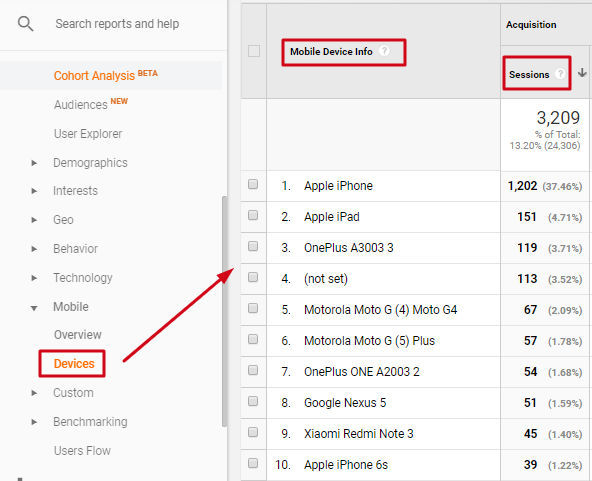The height and width of the screenshot is (481, 592).
Task: Expand the Benchmarking section arrow
Action: [34, 422]
